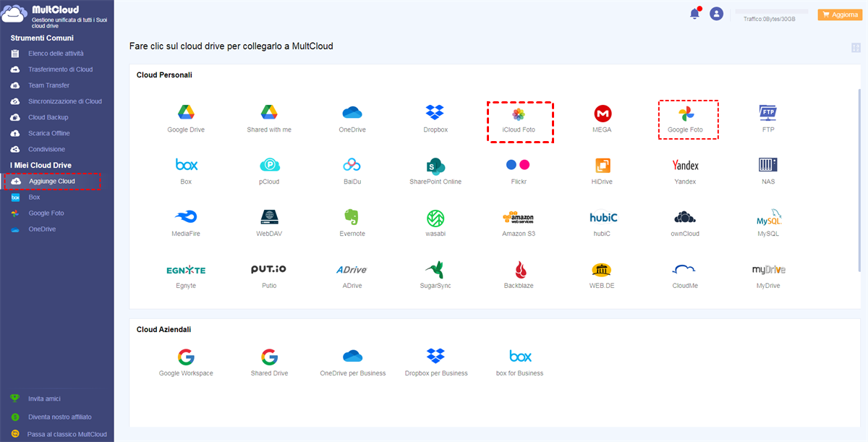Viewport: 868px width, 442px height.
Task: Pick the Putio service icon
Action: (269, 269)
